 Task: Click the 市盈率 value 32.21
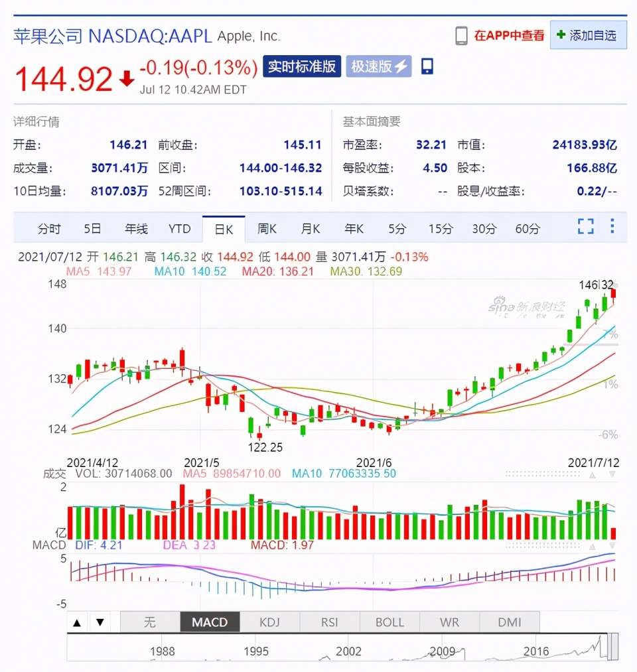coord(431,145)
